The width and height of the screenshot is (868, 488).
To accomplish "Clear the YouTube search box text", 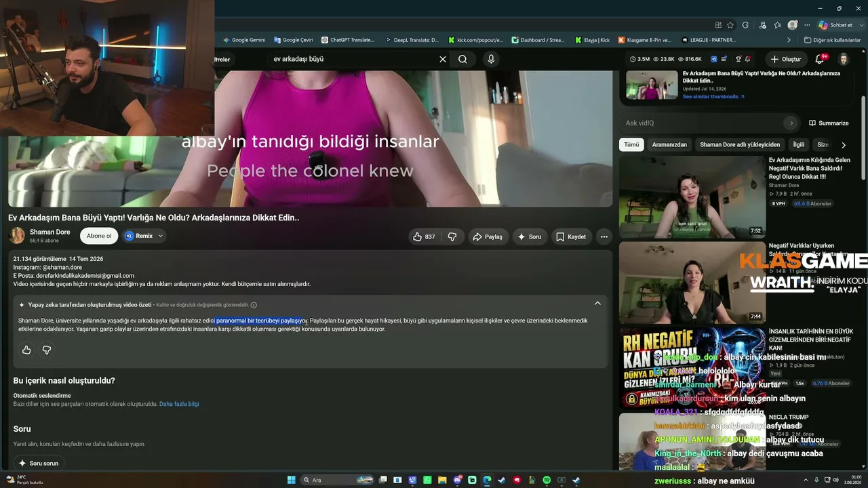I will 443,59.
